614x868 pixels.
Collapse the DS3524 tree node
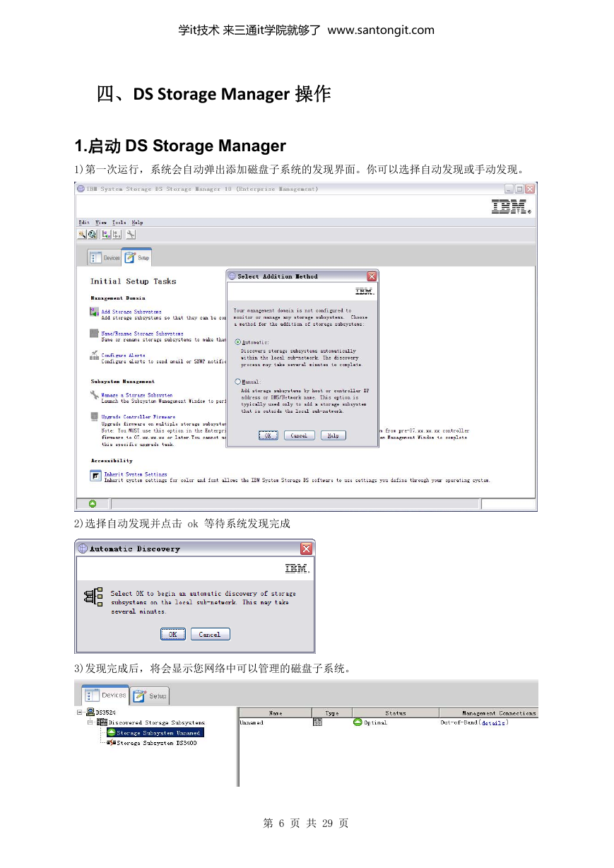80,712
